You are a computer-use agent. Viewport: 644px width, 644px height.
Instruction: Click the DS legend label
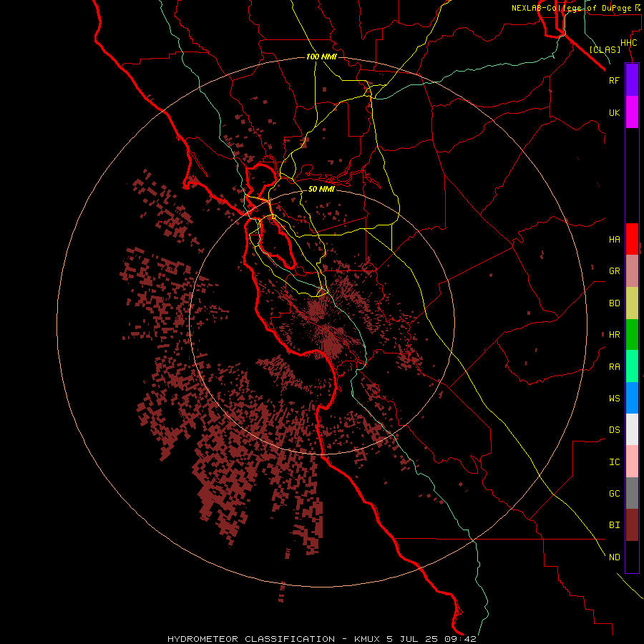pyautogui.click(x=614, y=430)
